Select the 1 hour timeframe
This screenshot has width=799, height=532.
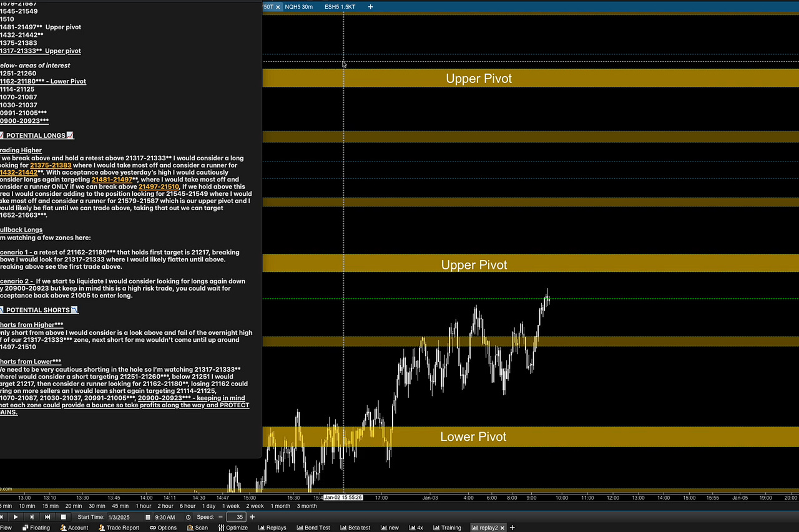click(142, 506)
